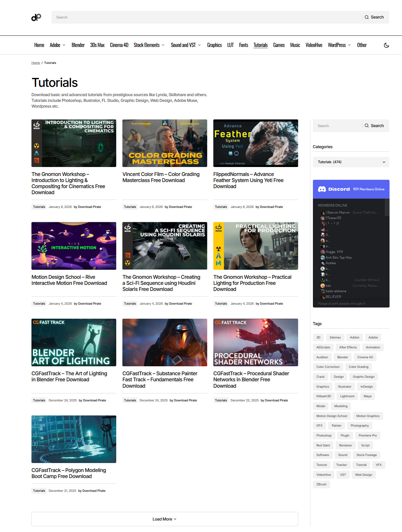Screen dimensions: 402x532
Task: Open the Color Grading Masterclass thumbnail
Action: click(164, 143)
